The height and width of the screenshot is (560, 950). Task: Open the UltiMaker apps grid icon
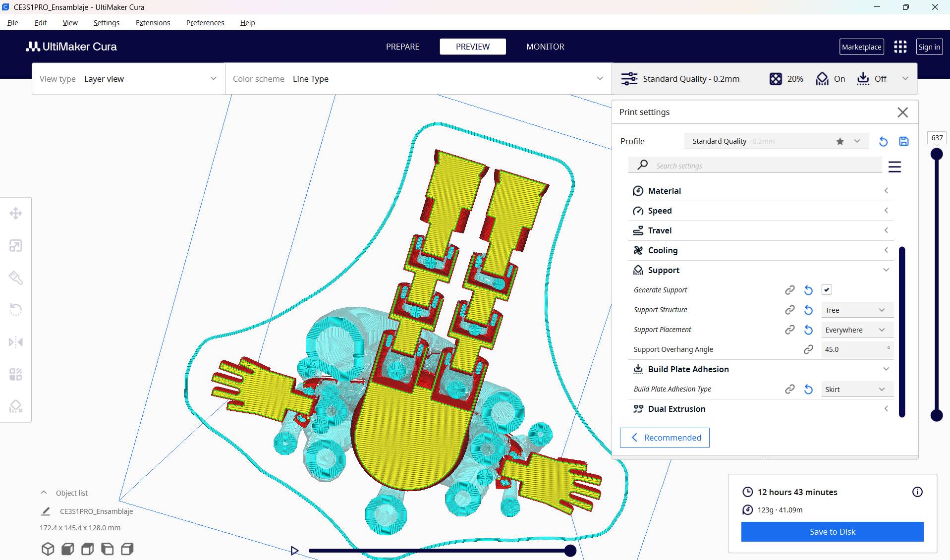[x=900, y=47]
